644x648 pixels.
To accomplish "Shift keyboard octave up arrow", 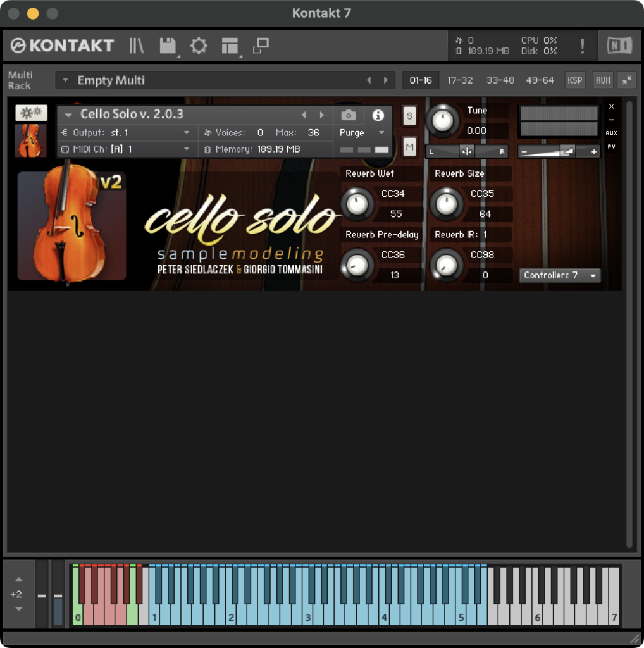I will (x=18, y=580).
